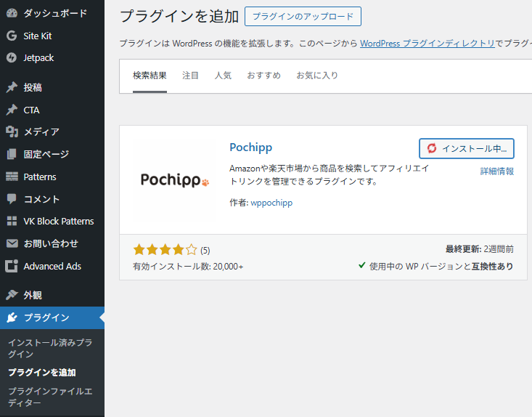The height and width of the screenshot is (417, 532).
Task: Switch to the 人気 tab
Action: click(x=223, y=76)
